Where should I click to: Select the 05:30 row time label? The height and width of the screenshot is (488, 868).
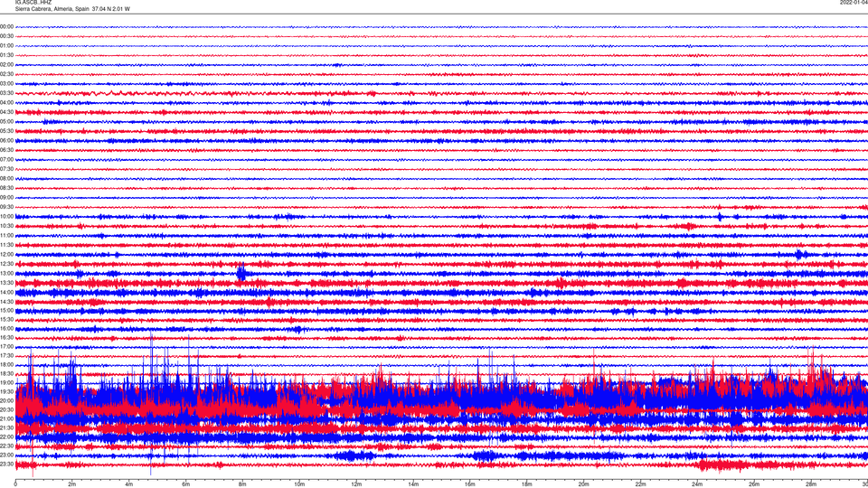6,131
